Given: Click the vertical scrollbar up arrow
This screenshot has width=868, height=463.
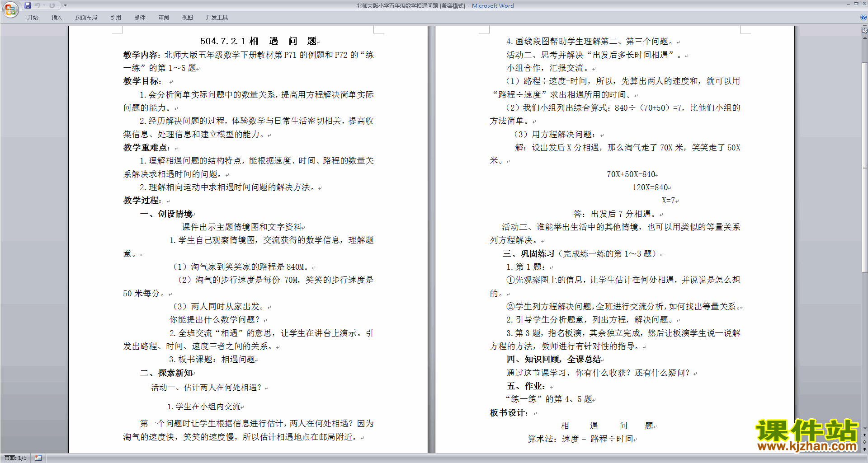Looking at the screenshot, I should tap(865, 38).
